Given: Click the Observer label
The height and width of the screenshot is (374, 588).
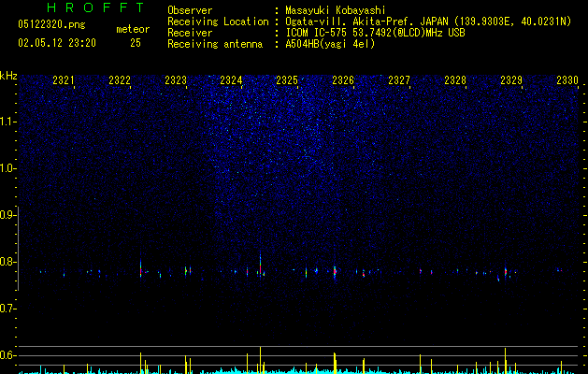Looking at the screenshot, I should (x=190, y=10).
